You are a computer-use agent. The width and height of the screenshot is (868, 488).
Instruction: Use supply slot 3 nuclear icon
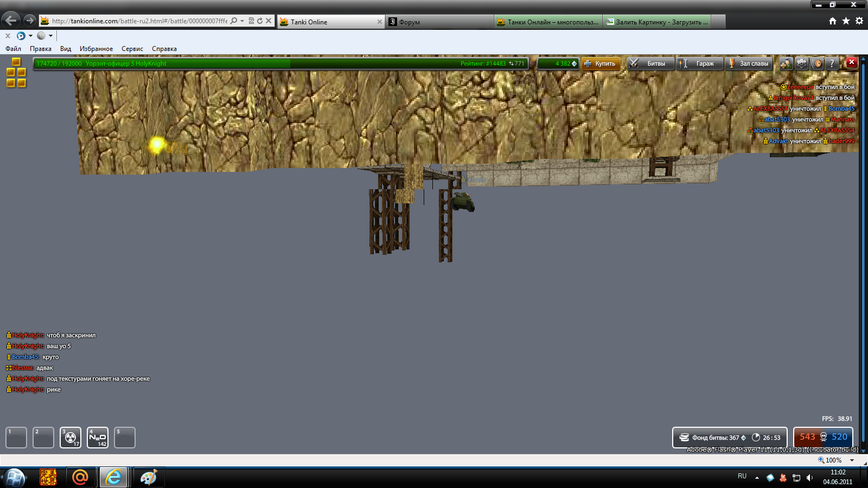click(71, 438)
